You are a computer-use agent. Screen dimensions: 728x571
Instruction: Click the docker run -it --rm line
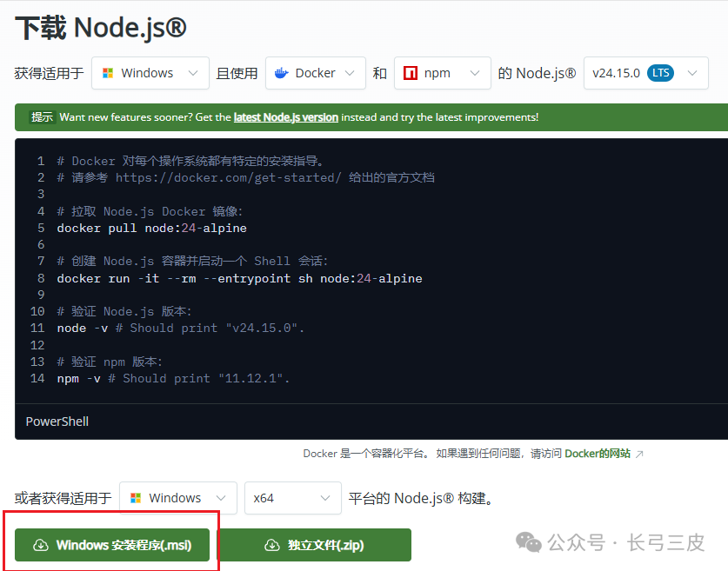[239, 278]
